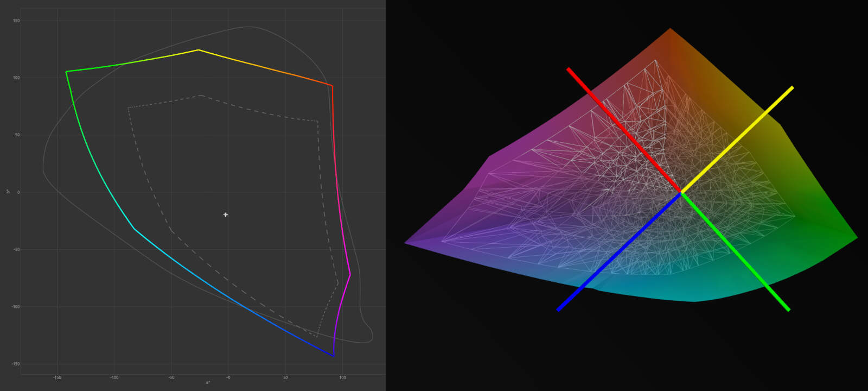
Task: Click the white crosshair marker in the plot
Action: pyautogui.click(x=226, y=215)
